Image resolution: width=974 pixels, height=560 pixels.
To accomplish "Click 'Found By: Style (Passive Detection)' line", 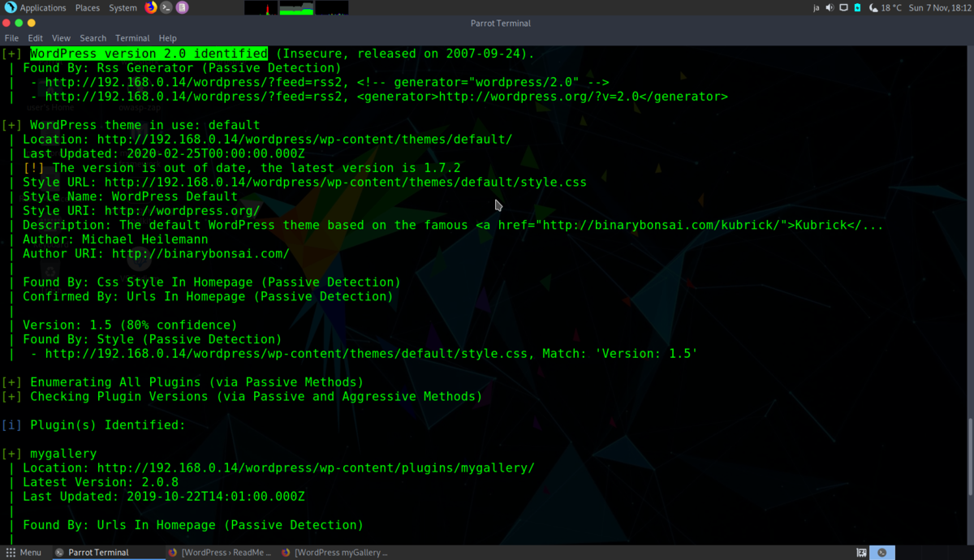I will tap(152, 339).
